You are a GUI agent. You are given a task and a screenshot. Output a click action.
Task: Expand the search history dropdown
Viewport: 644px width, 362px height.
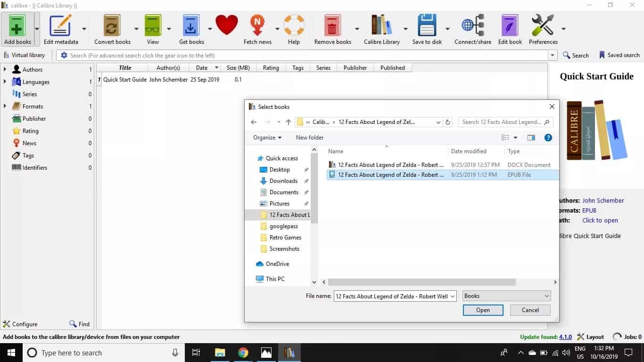[553, 55]
